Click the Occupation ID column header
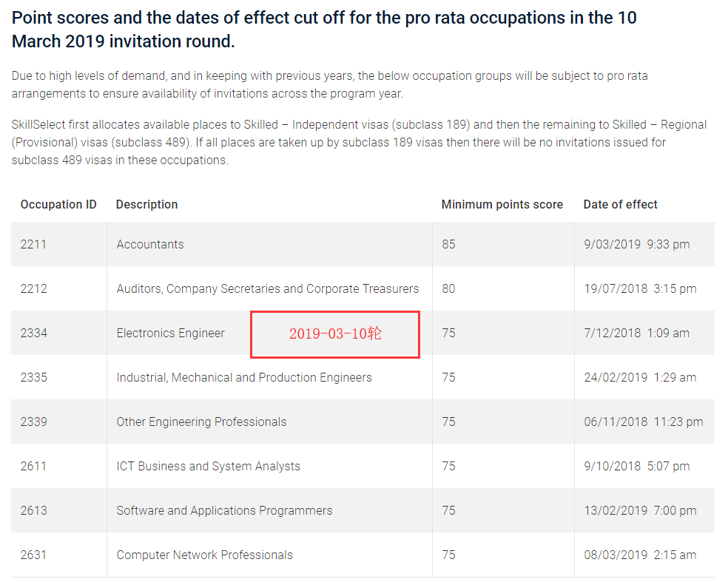 click(x=58, y=204)
